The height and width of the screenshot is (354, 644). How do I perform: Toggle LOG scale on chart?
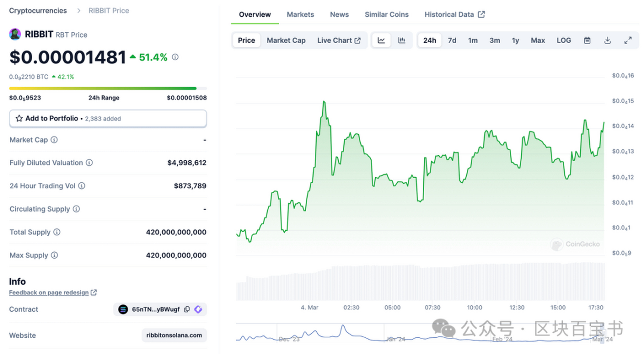tap(564, 40)
